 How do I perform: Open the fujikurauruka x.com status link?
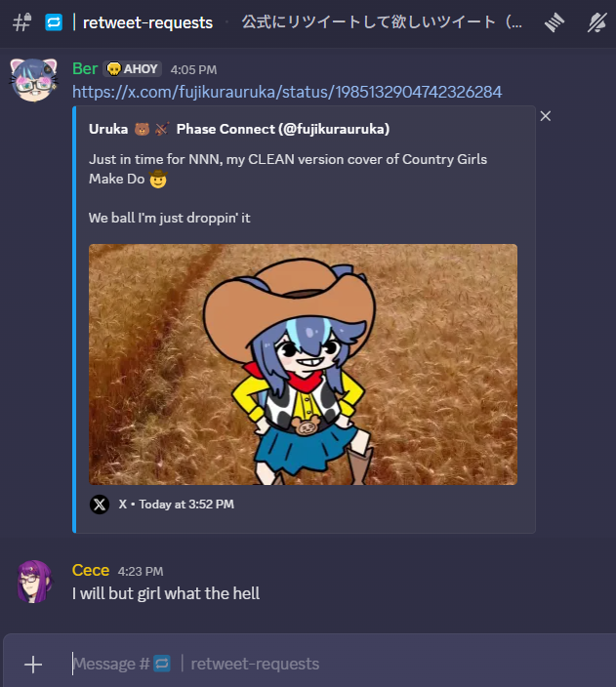(x=287, y=92)
